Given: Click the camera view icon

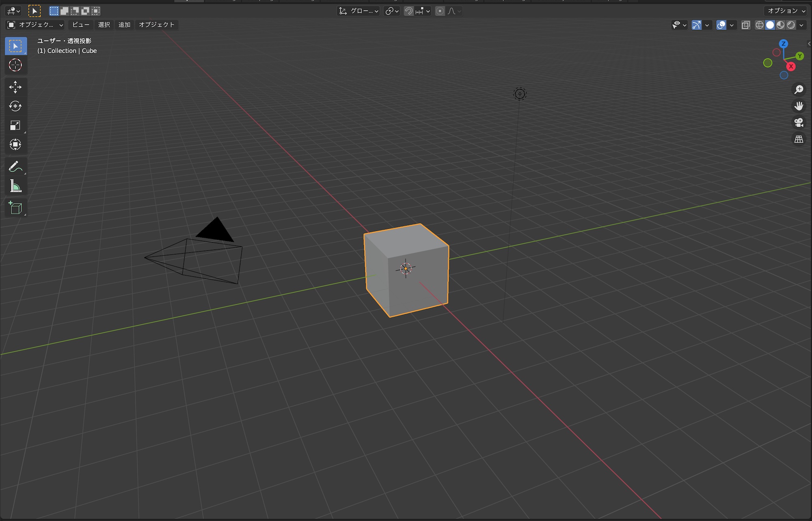Looking at the screenshot, I should pos(799,123).
